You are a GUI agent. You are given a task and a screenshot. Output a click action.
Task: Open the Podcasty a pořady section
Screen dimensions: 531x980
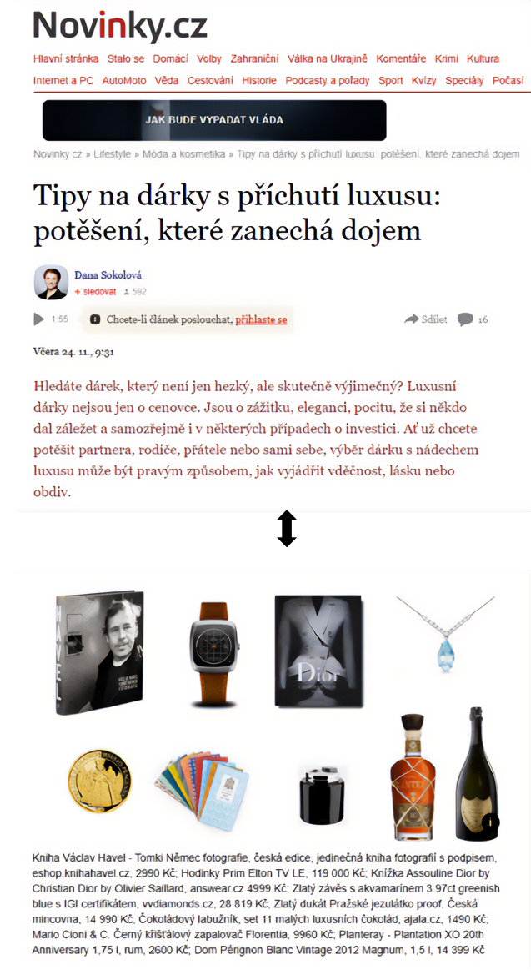(328, 81)
